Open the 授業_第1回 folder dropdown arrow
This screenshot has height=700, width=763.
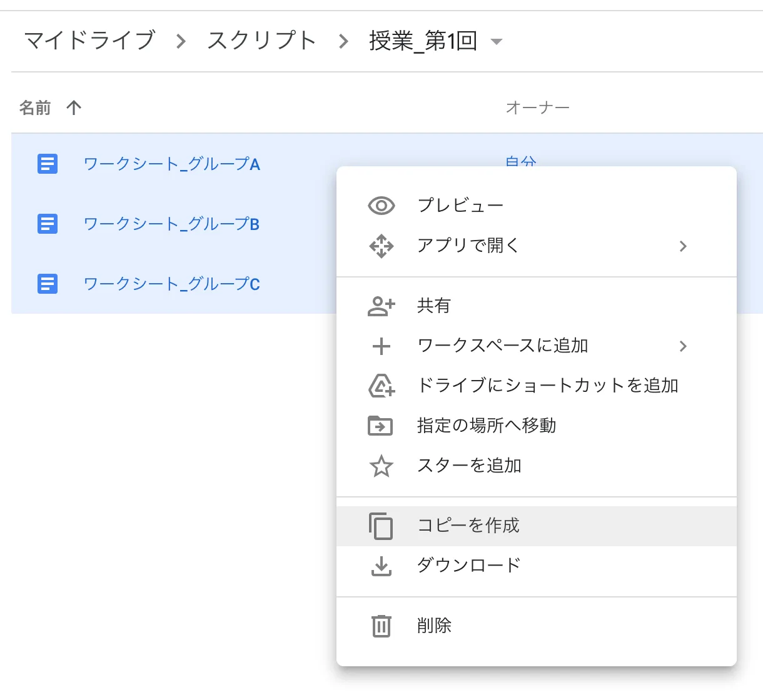[x=497, y=42]
